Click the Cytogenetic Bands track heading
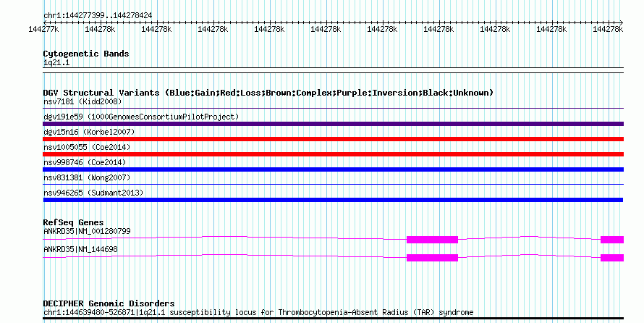 86,54
